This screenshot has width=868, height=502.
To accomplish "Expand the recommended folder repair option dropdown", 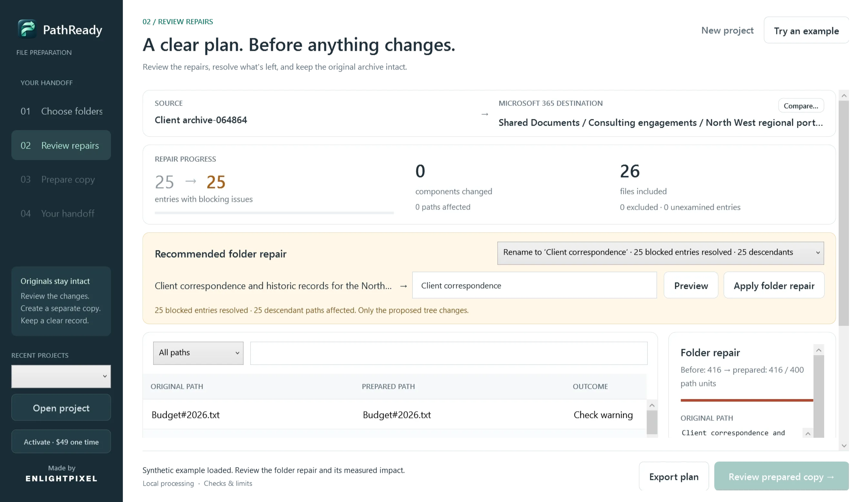I will point(660,253).
